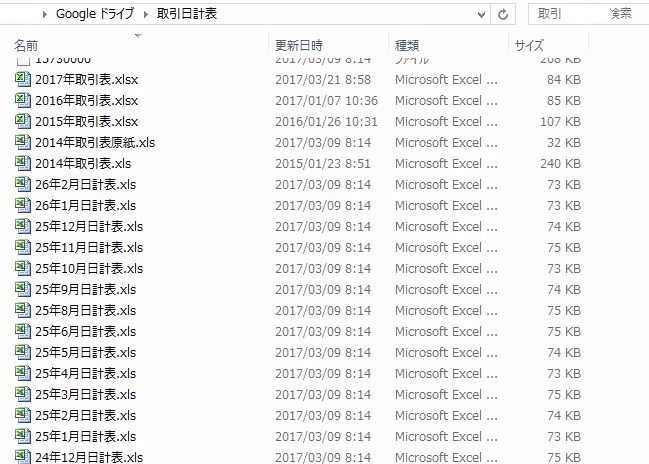Screen dimensions: 649x464
Task: Expand the arrow before Google ドライブ
Action: tap(45, 14)
